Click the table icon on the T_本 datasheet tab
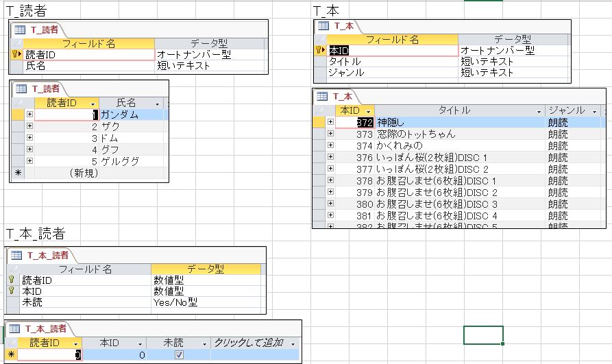The image size is (612, 364). (x=323, y=96)
